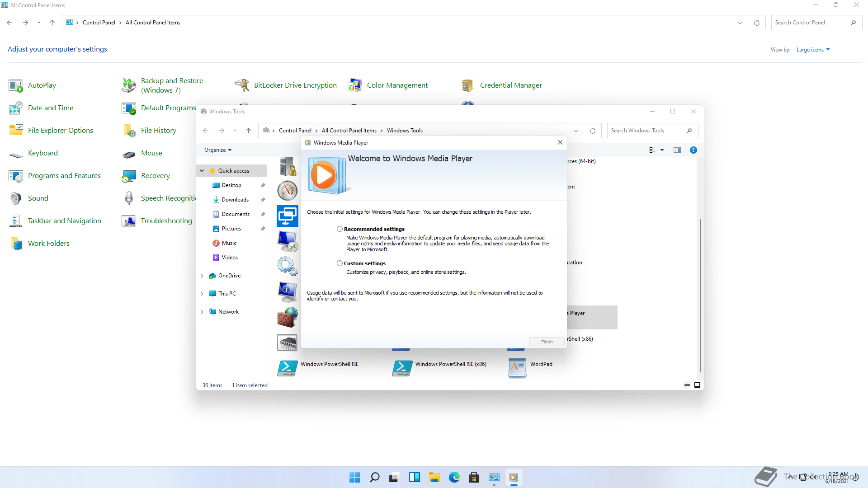The height and width of the screenshot is (488, 868).
Task: Open Windows PowerShell ISE (x86)
Action: 439,368
